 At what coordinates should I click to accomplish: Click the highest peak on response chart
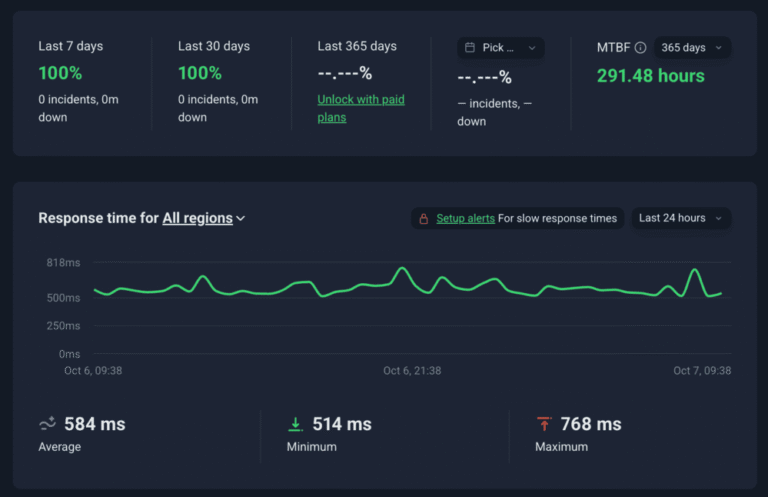[x=403, y=268]
